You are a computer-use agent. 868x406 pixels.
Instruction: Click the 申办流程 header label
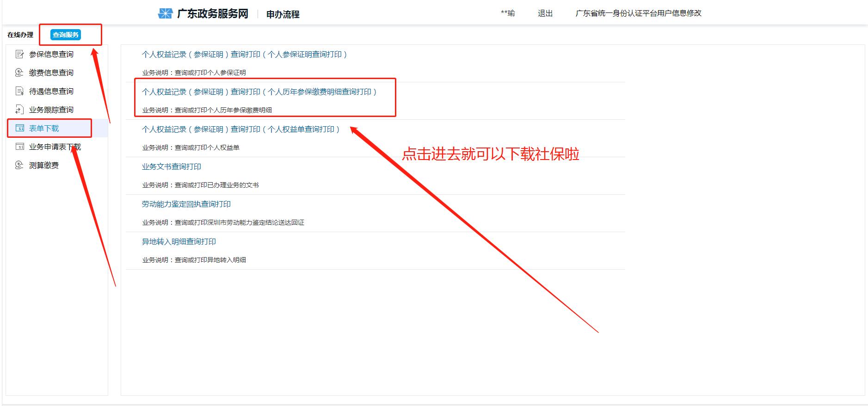(283, 14)
